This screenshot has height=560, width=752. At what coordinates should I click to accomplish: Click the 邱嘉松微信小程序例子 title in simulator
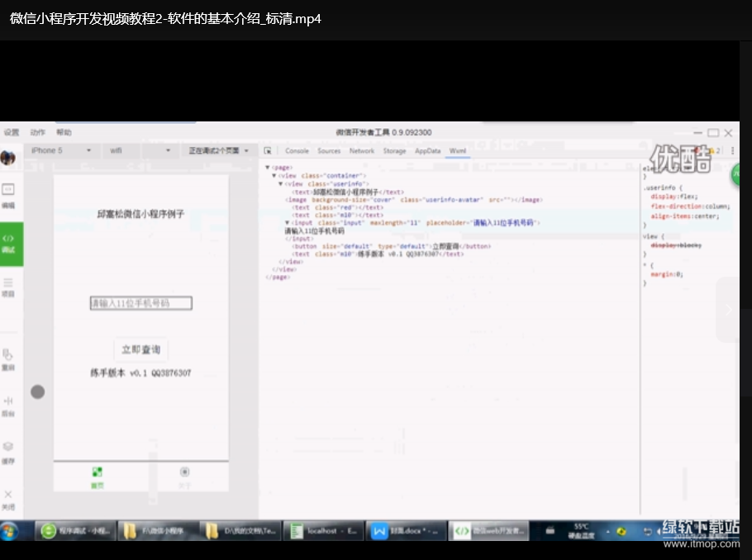click(x=140, y=214)
